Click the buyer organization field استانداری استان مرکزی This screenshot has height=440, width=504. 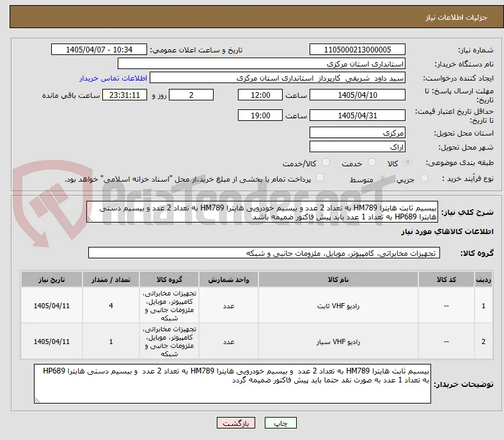(262, 64)
